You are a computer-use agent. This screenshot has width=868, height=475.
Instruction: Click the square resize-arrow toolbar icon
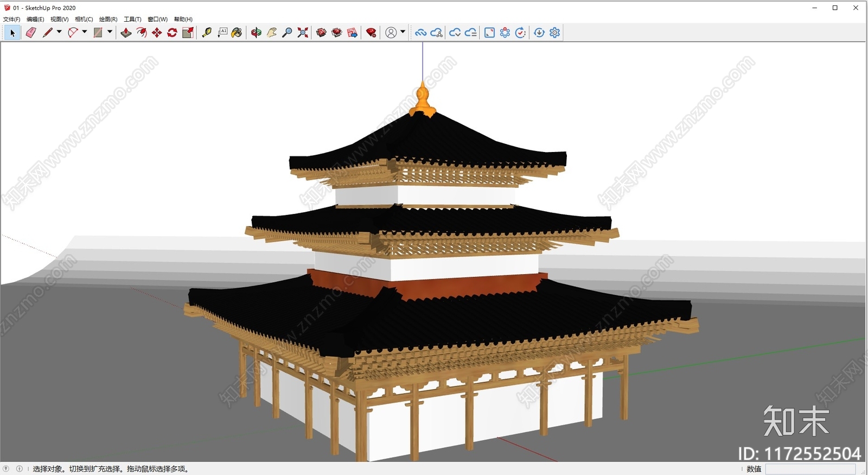tap(489, 33)
